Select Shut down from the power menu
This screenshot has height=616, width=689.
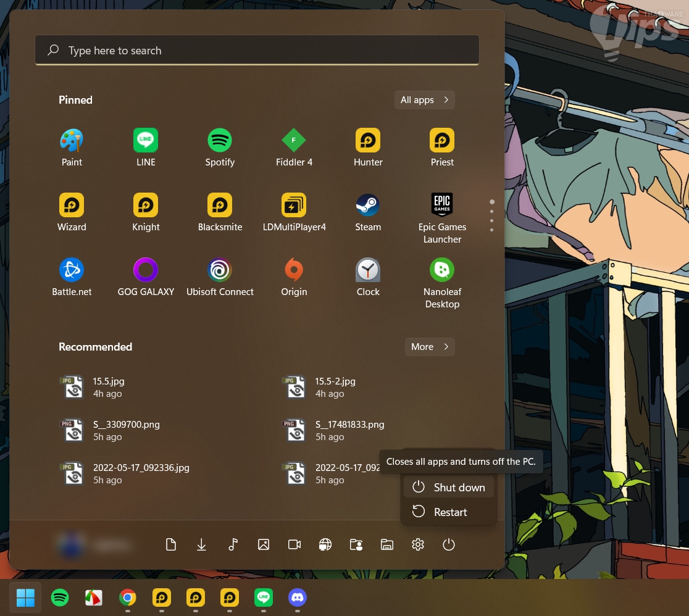[449, 487]
